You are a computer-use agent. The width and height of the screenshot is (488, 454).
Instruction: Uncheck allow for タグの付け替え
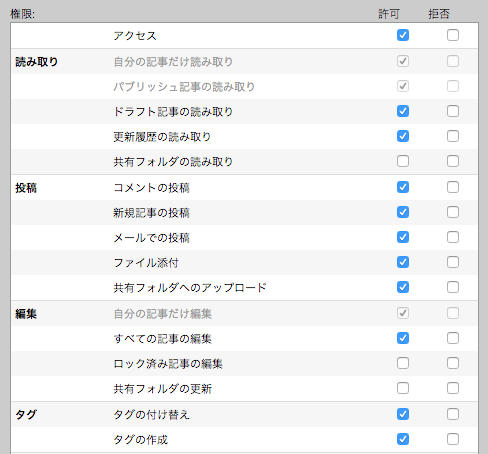click(x=403, y=414)
